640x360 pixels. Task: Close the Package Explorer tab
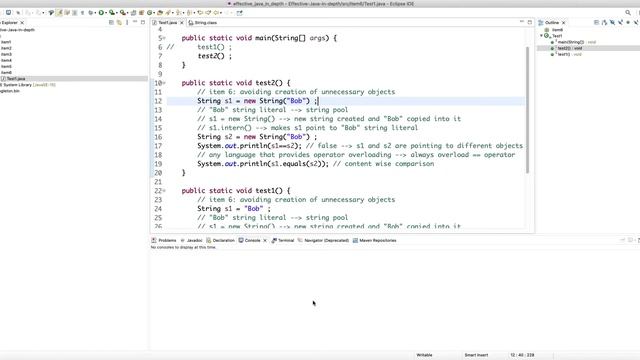pos(22,23)
